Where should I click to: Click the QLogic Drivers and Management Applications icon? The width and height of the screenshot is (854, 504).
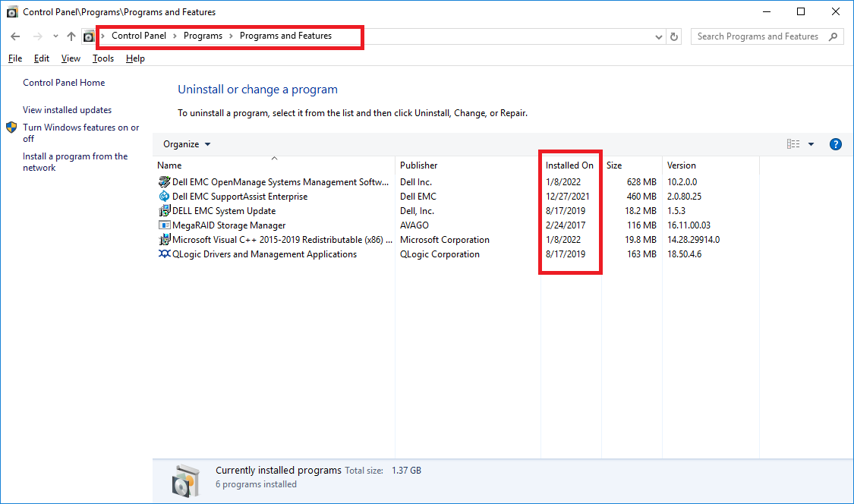[164, 254]
